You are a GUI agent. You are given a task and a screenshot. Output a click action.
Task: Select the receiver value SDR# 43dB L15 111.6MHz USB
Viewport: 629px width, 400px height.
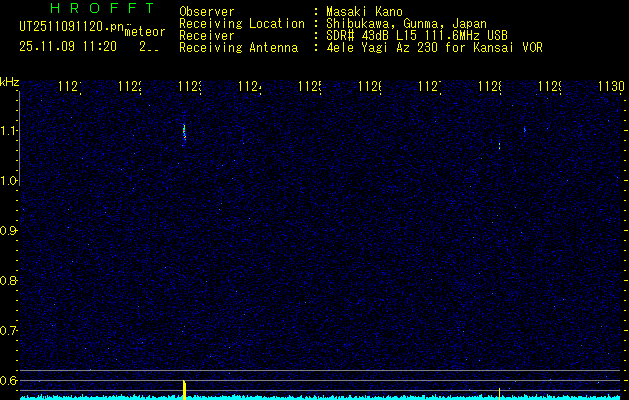417,36
